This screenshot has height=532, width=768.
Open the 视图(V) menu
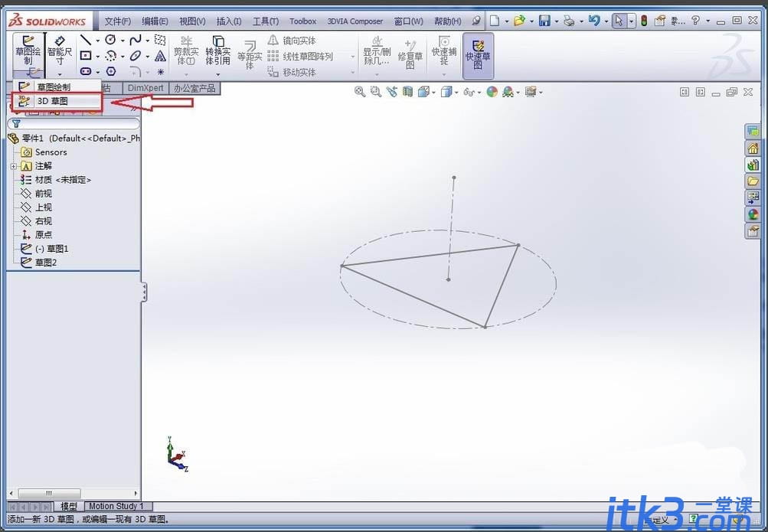192,21
